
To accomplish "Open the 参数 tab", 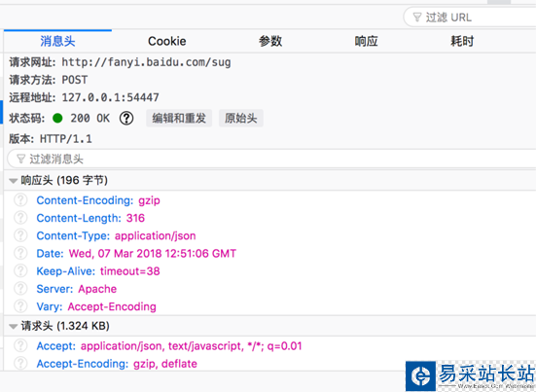I will click(270, 41).
